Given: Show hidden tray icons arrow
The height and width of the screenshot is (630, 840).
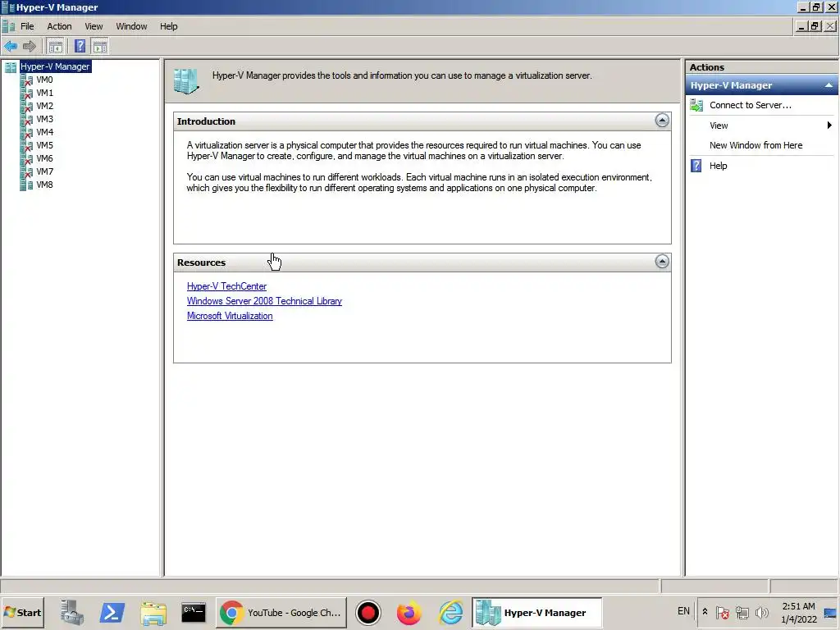Looking at the screenshot, I should click(x=705, y=612).
